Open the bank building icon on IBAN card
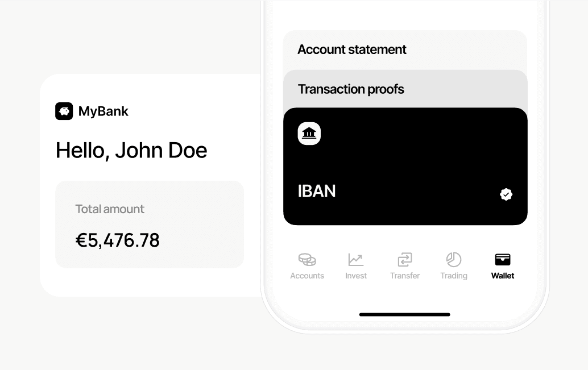Image resolution: width=588 pixels, height=370 pixels. pos(309,134)
